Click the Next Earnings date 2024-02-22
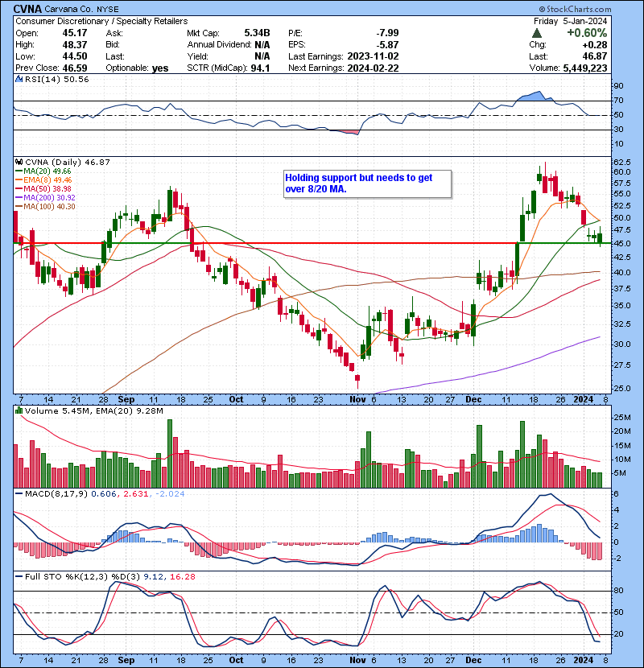Viewport: 644px width, 668px height. point(373,68)
